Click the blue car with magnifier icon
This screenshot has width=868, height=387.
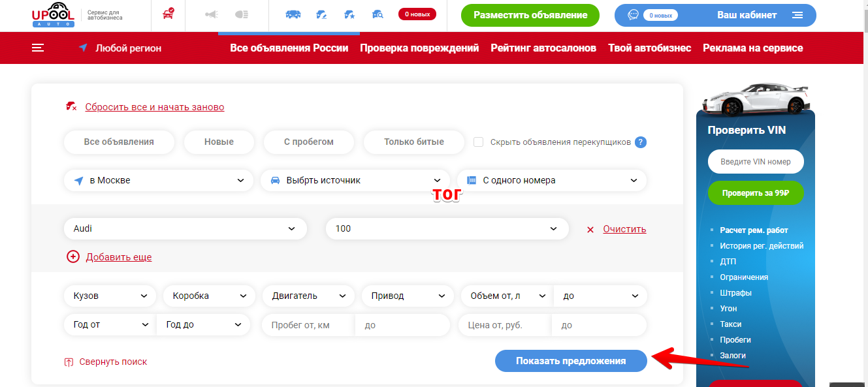[377, 14]
